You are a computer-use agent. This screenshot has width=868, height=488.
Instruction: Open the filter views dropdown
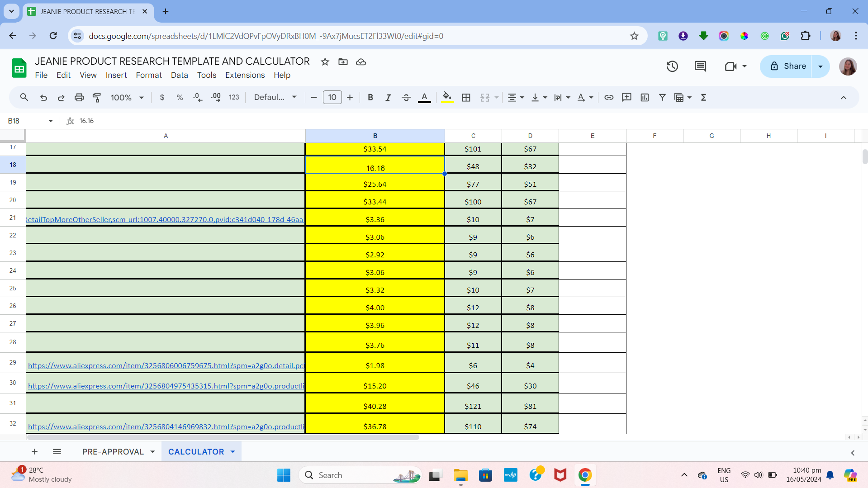683,97
